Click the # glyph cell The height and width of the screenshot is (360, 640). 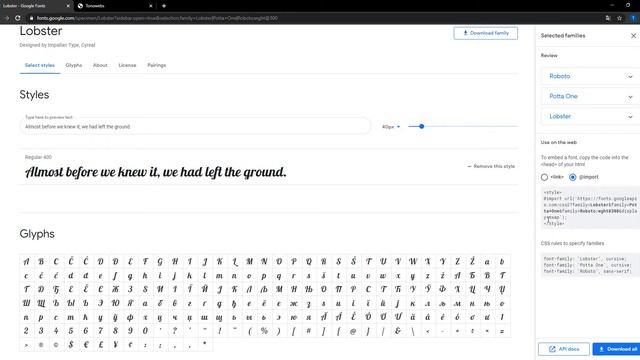point(309,331)
